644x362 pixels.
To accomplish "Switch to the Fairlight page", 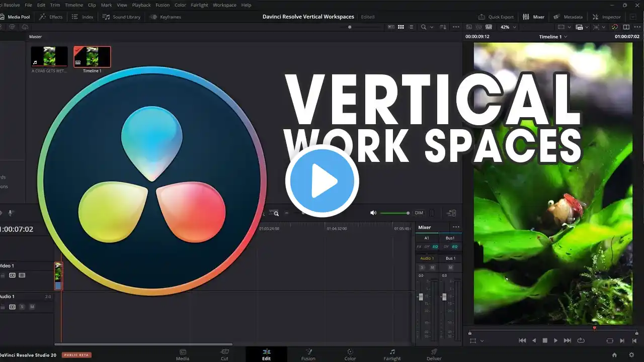I will [x=392, y=354].
